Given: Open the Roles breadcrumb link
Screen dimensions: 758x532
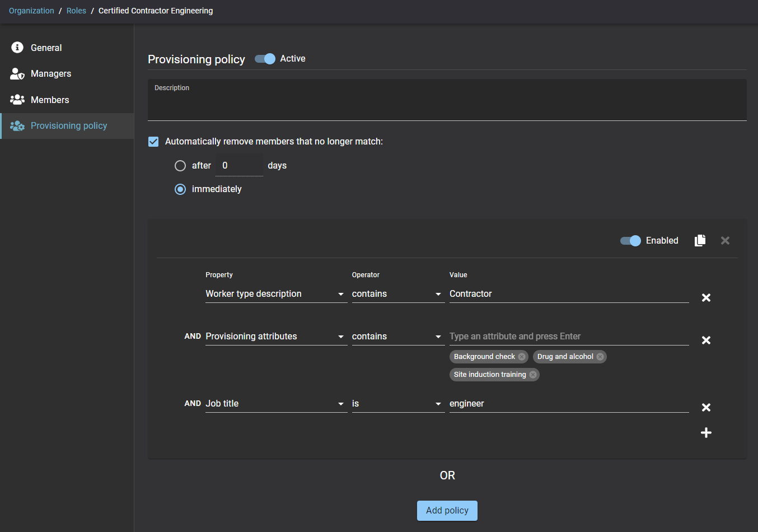Looking at the screenshot, I should (76, 11).
